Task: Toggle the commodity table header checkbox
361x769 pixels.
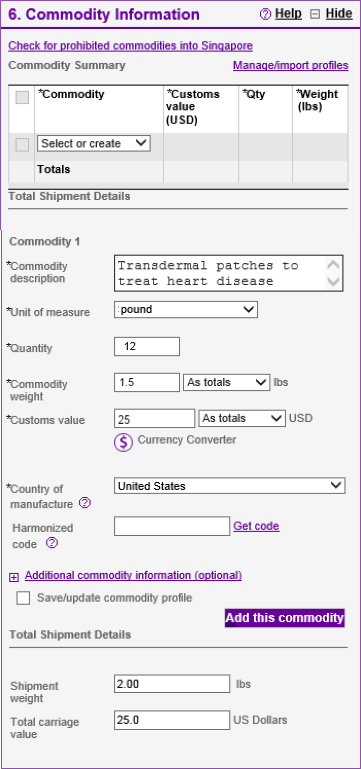Action: point(22,98)
